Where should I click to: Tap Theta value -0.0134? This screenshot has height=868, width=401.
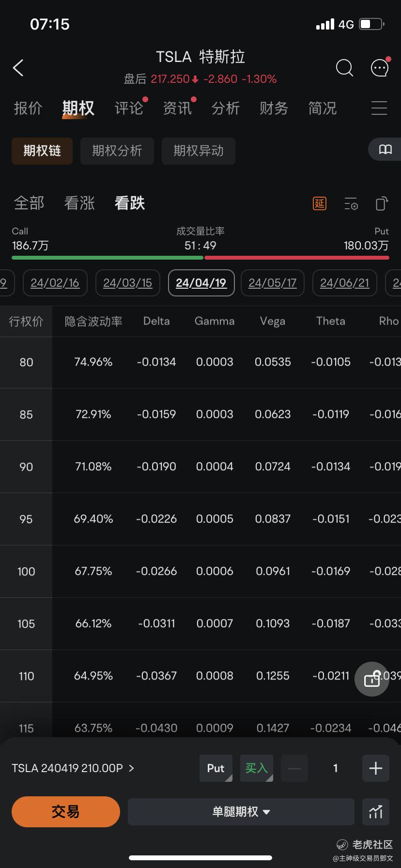[x=331, y=467]
